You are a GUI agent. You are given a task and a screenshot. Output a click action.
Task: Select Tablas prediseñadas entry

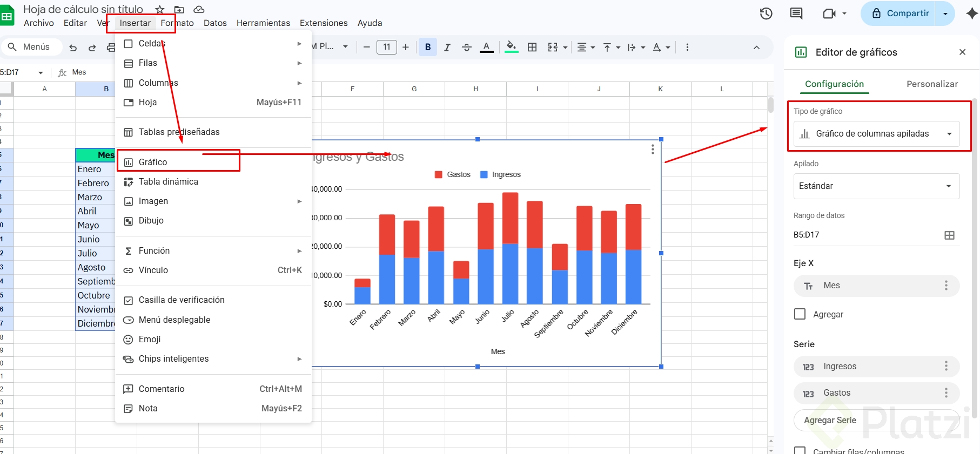213,132
